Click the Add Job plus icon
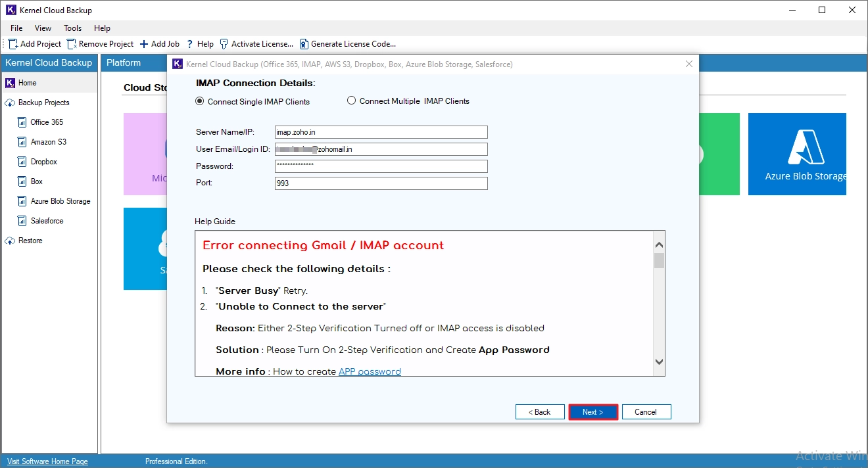The image size is (868, 468). (144, 44)
